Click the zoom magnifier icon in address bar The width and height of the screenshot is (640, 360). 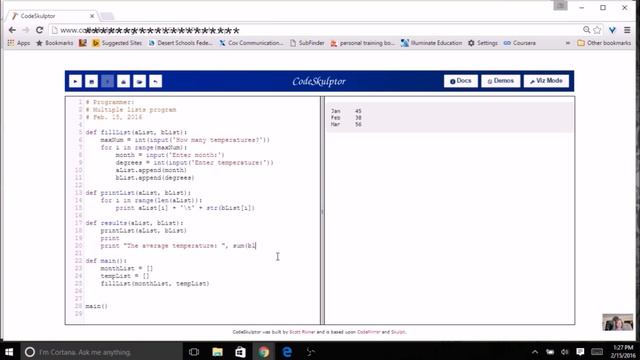point(587,30)
